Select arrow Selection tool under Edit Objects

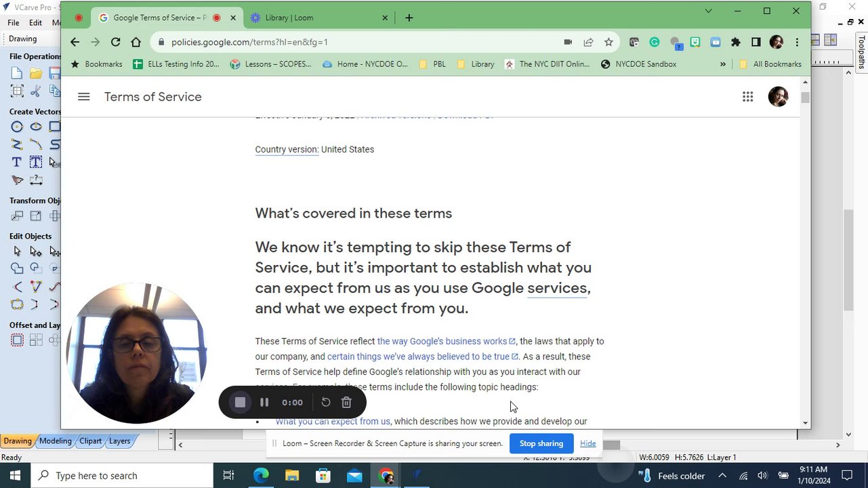point(17,251)
